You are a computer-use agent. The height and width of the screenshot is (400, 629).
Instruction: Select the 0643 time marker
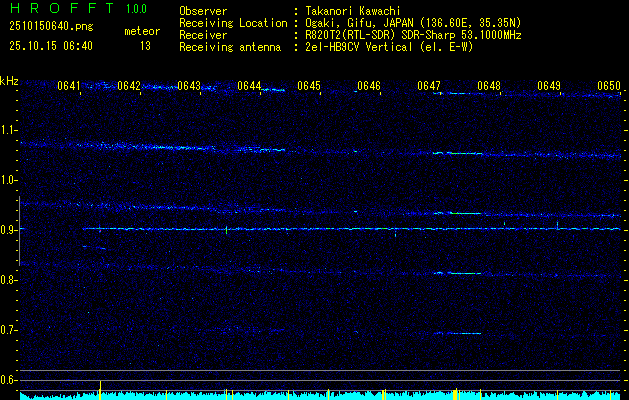pos(189,87)
